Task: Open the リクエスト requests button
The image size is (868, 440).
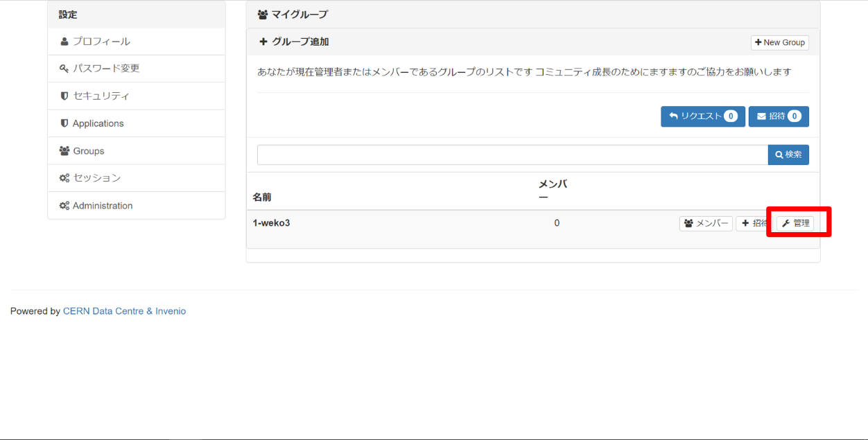Action: 702,116
